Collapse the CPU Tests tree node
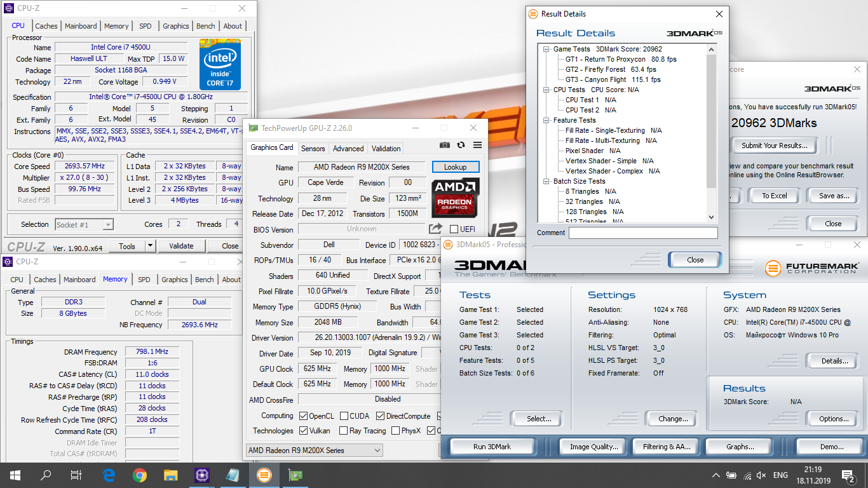868x488 pixels. [x=546, y=90]
